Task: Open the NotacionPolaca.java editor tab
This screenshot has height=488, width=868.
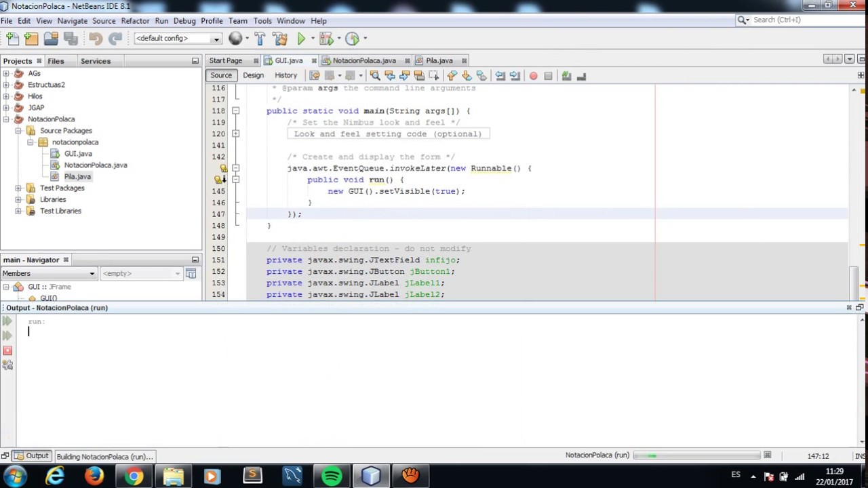Action: pyautogui.click(x=364, y=61)
